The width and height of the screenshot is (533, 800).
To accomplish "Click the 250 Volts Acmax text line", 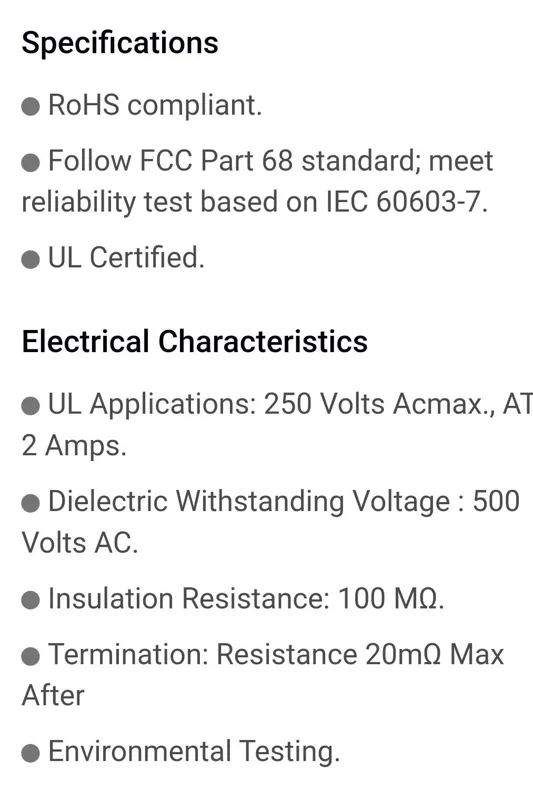I will tap(290, 405).
